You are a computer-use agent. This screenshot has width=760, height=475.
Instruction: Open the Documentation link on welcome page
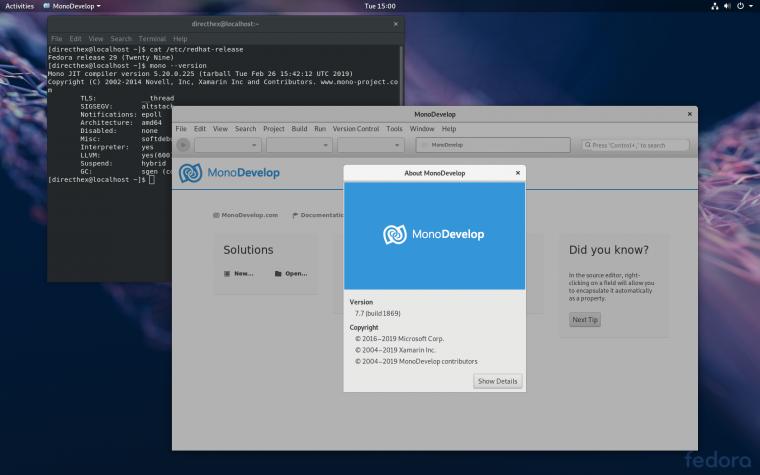click(x=318, y=215)
